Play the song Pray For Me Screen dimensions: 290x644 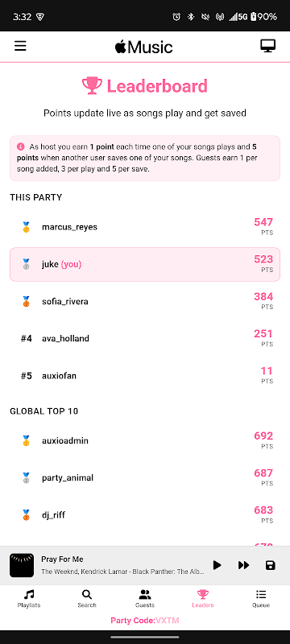tap(217, 565)
